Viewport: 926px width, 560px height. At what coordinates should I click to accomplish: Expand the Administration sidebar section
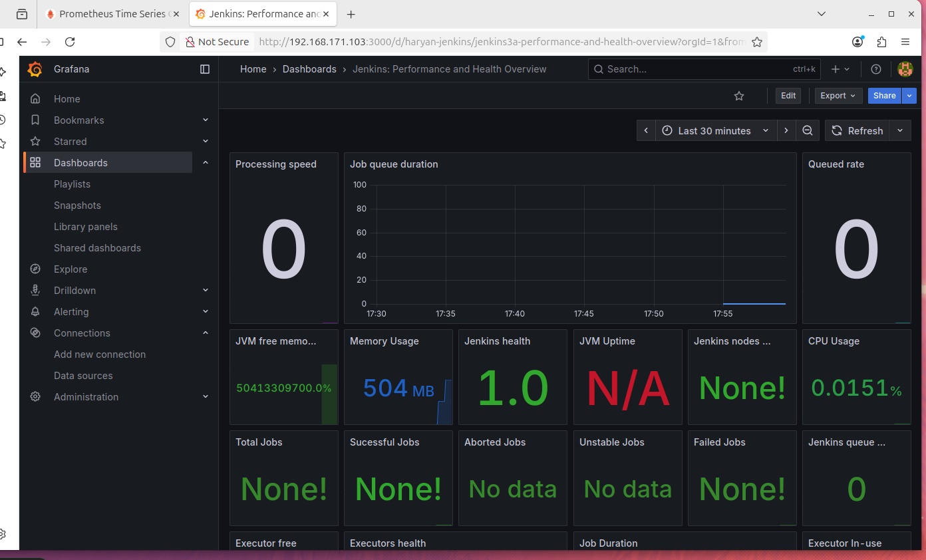[x=206, y=397]
